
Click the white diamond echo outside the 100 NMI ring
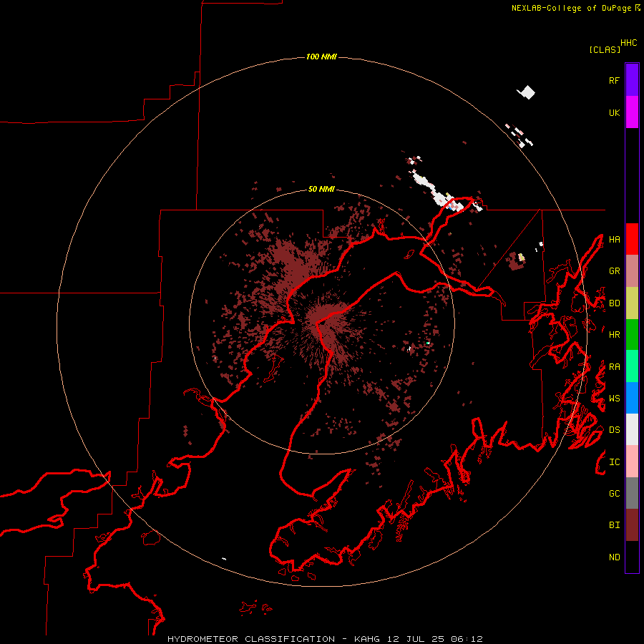coord(526,92)
